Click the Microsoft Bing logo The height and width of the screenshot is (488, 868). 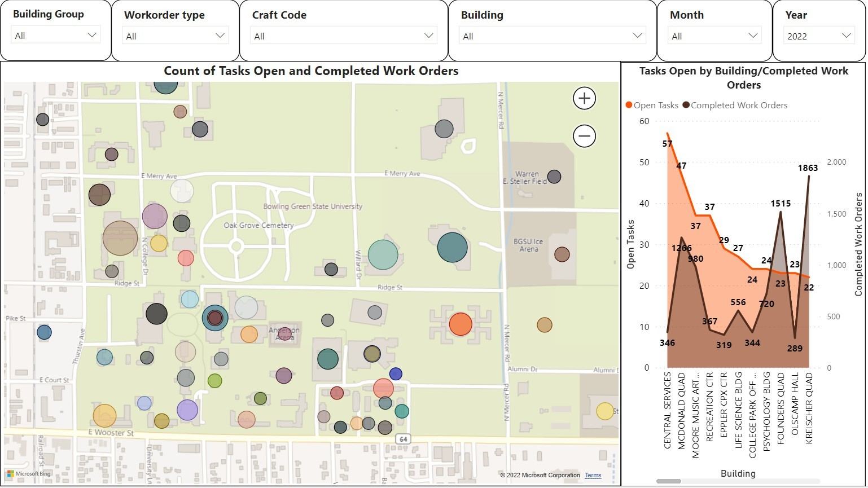coord(29,474)
